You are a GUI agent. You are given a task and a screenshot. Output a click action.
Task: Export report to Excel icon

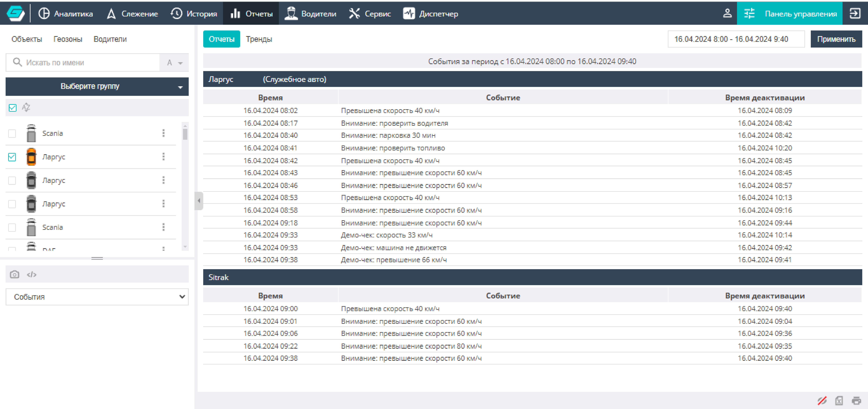pos(839,401)
